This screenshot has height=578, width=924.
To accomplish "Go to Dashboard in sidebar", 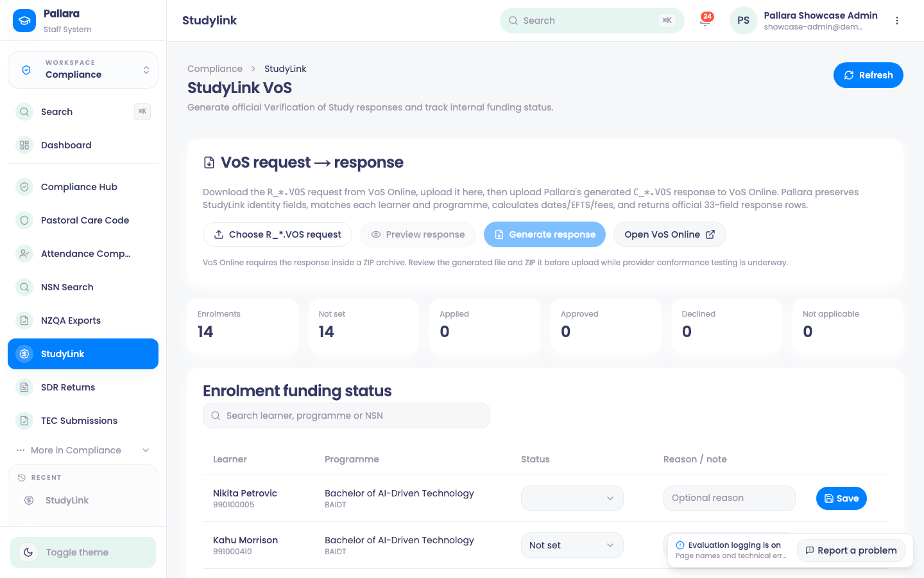I will tap(83, 145).
